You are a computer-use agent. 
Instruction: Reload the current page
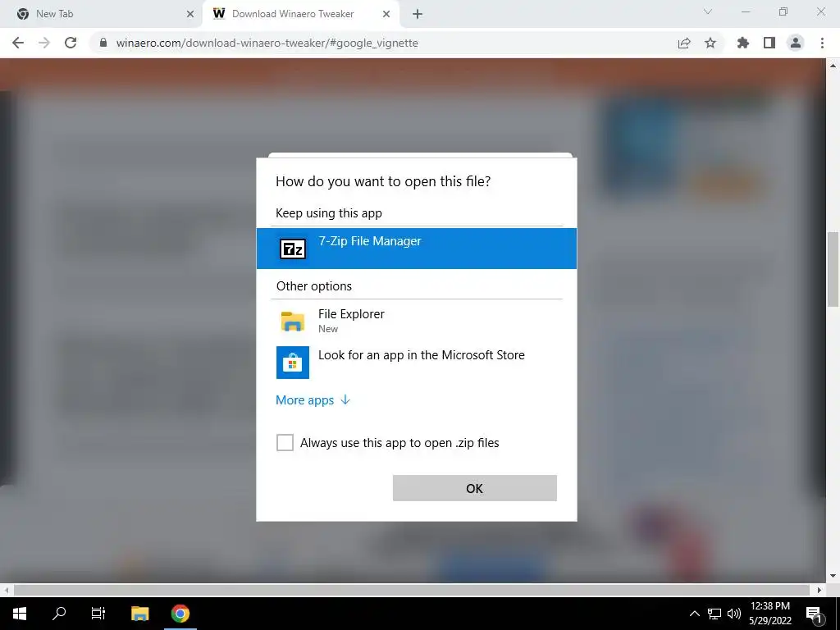pyautogui.click(x=71, y=43)
